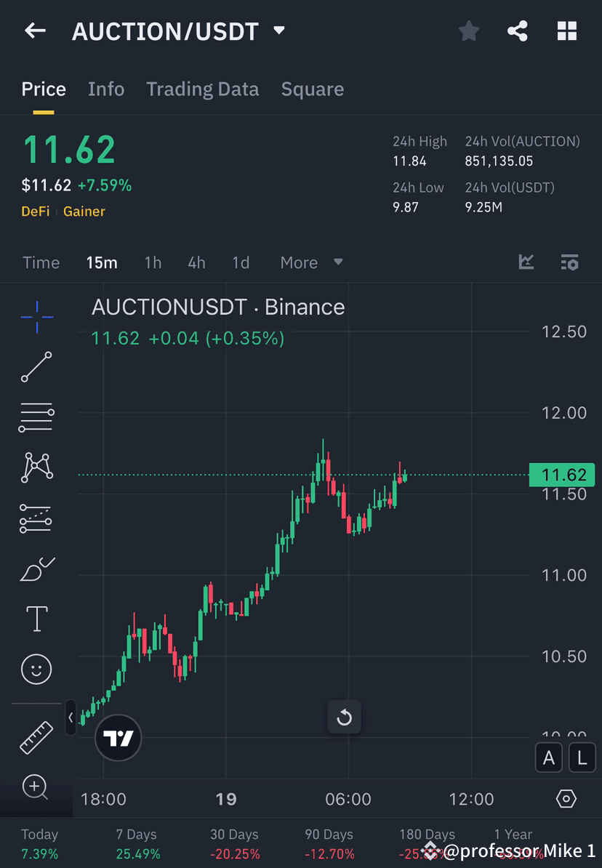Select the crosshair cursor tool
The height and width of the screenshot is (868, 602).
click(36, 316)
